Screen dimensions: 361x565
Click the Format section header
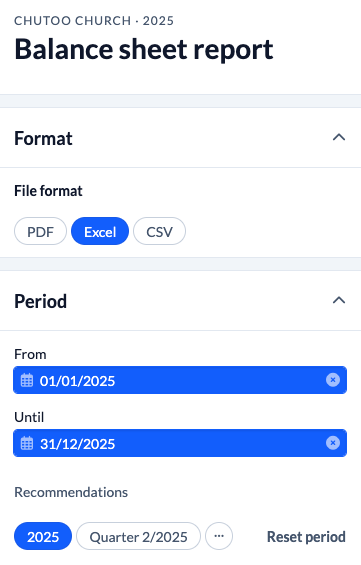click(x=180, y=138)
